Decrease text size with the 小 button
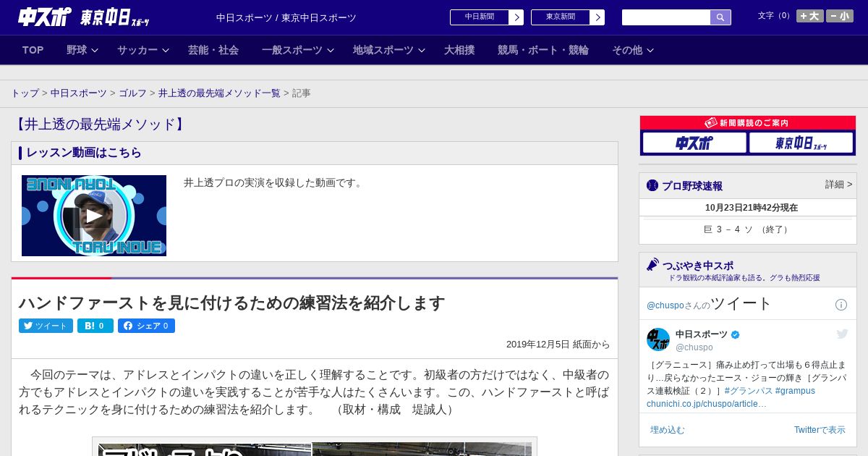The height and width of the screenshot is (456, 868). pyautogui.click(x=840, y=16)
